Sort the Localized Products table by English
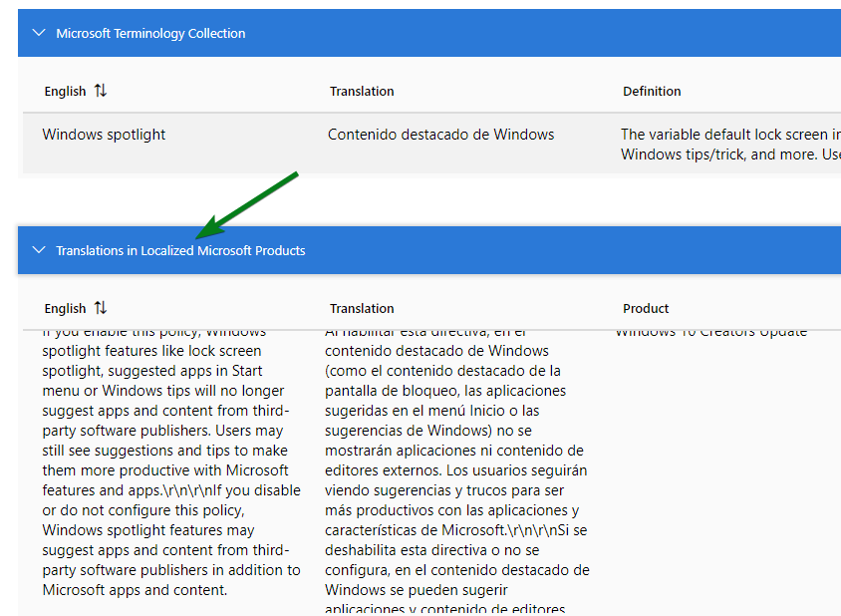Viewport: 841px width, 616px height. pos(101,308)
